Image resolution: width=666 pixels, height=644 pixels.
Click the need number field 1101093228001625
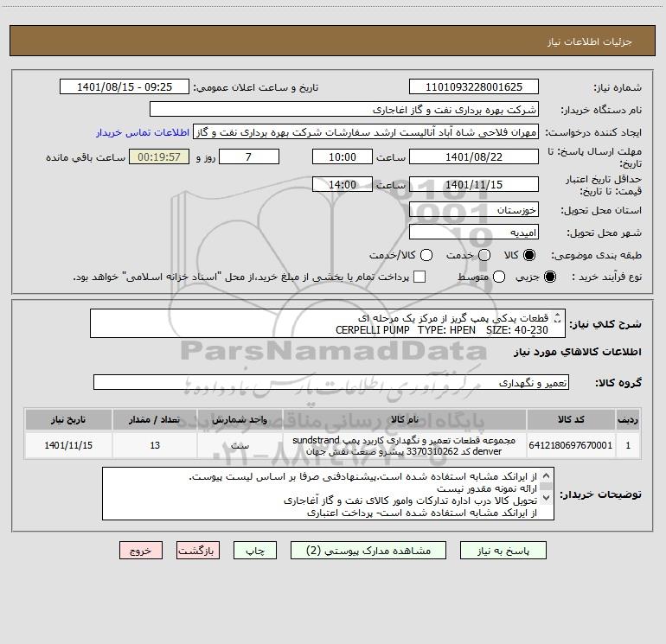point(474,86)
